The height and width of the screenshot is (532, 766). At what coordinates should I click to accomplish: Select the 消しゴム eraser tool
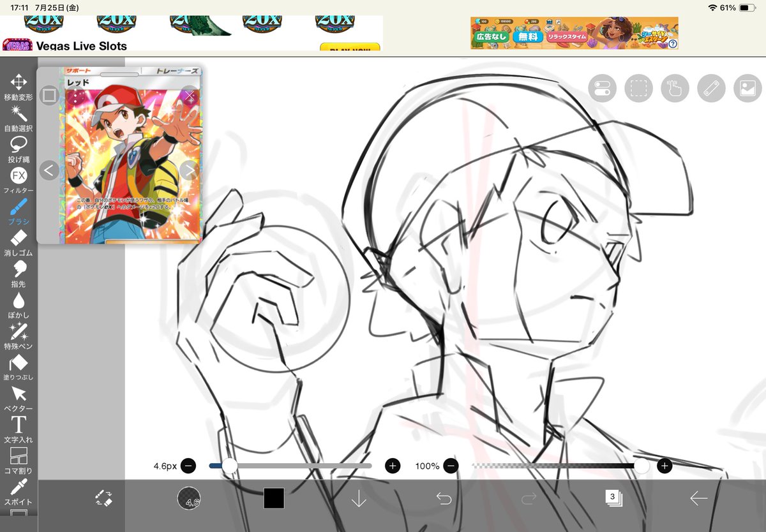19,243
